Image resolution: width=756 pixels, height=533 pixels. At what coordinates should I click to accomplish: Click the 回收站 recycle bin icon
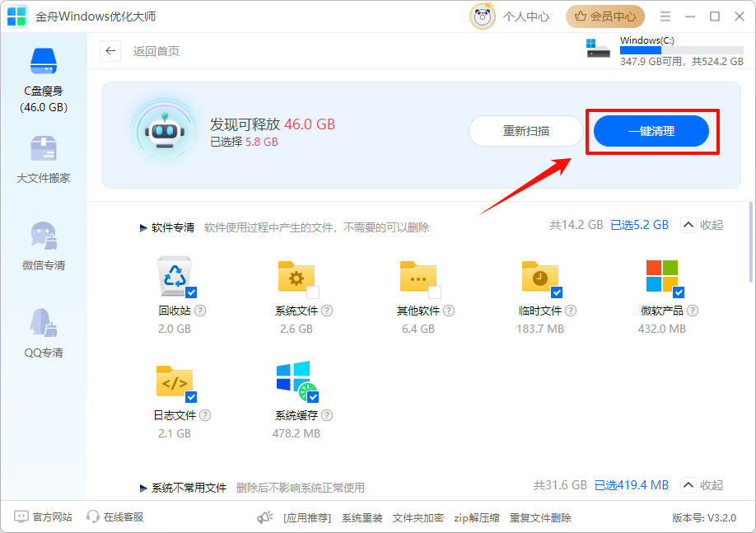pyautogui.click(x=173, y=276)
